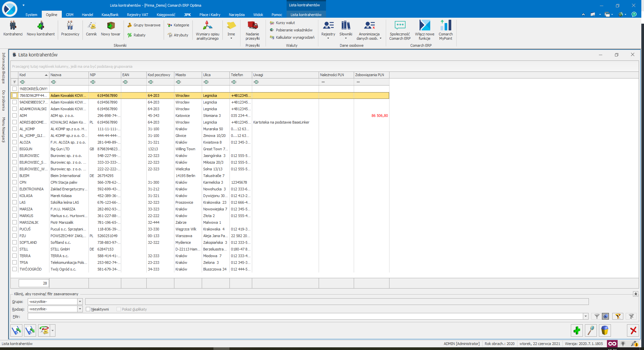Sort by Zobowiązania PLN column header
The height and width of the screenshot is (350, 644).
[x=371, y=75]
